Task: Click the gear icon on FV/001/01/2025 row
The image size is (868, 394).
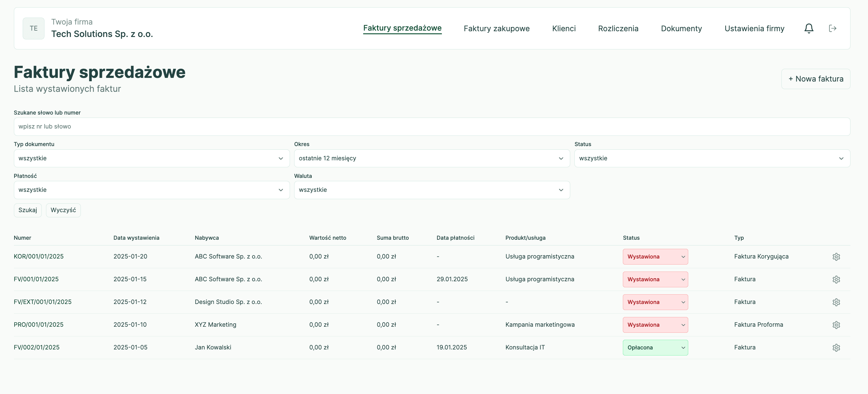Action: pyautogui.click(x=837, y=279)
